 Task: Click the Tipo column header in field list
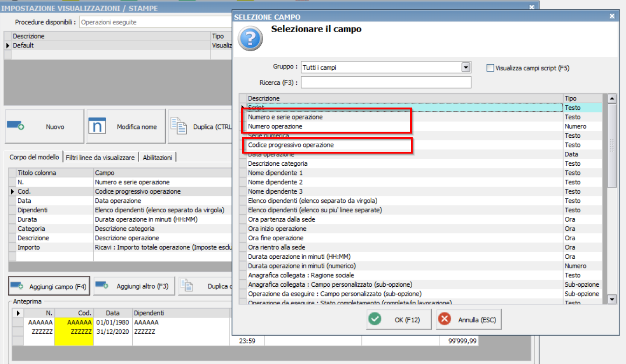583,98
